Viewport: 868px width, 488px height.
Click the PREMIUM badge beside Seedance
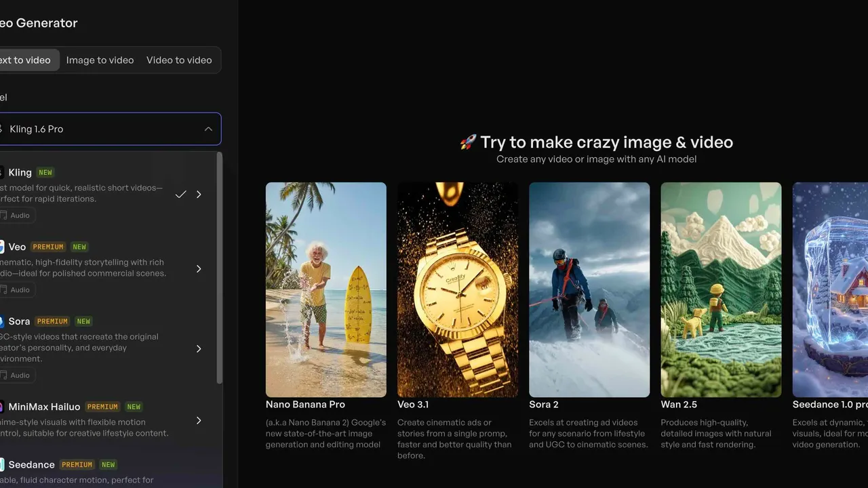click(x=77, y=465)
